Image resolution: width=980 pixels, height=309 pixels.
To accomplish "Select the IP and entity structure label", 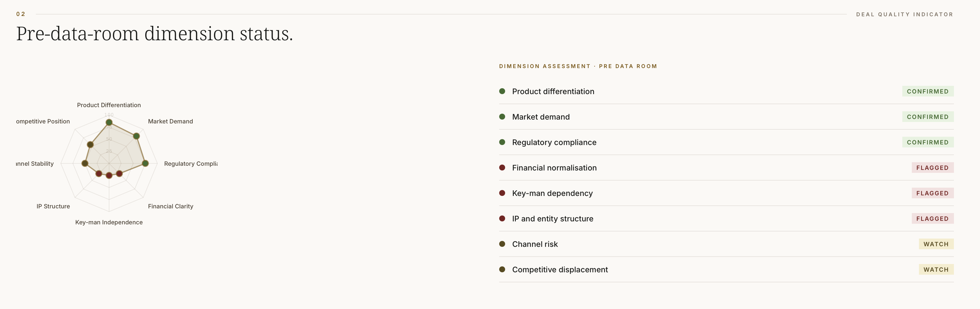I will 552,219.
